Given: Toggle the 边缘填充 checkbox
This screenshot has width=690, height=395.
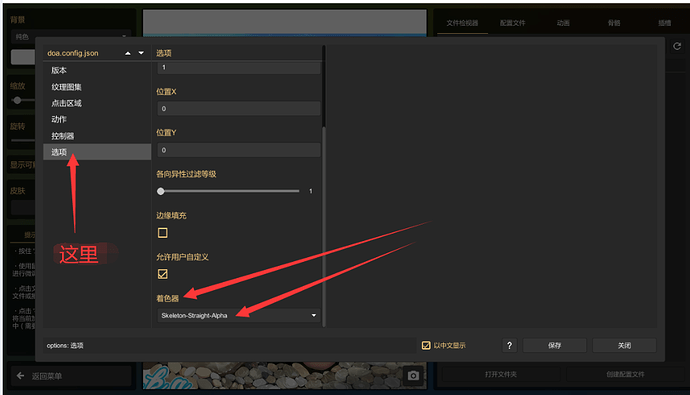Looking at the screenshot, I should coord(162,233).
